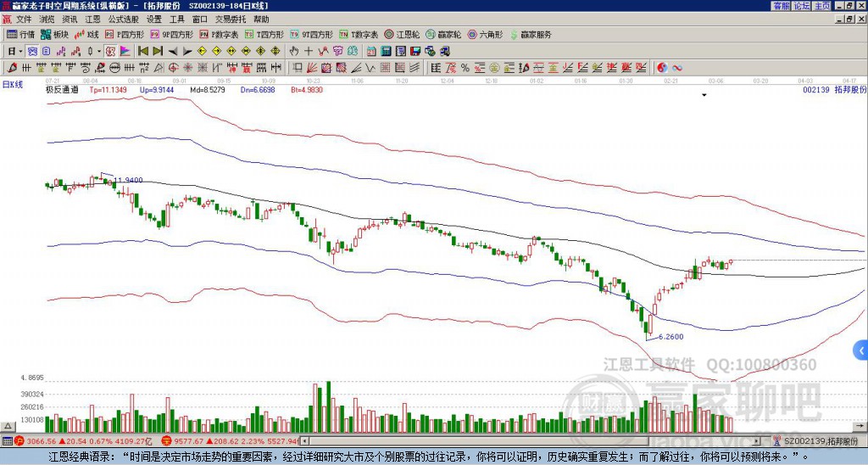Click the collapse triangle button beside the volume panel

click(x=8, y=426)
